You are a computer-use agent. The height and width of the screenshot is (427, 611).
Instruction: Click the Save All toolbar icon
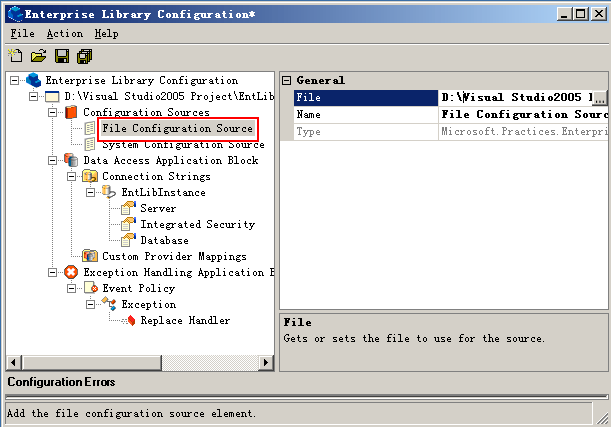click(84, 55)
